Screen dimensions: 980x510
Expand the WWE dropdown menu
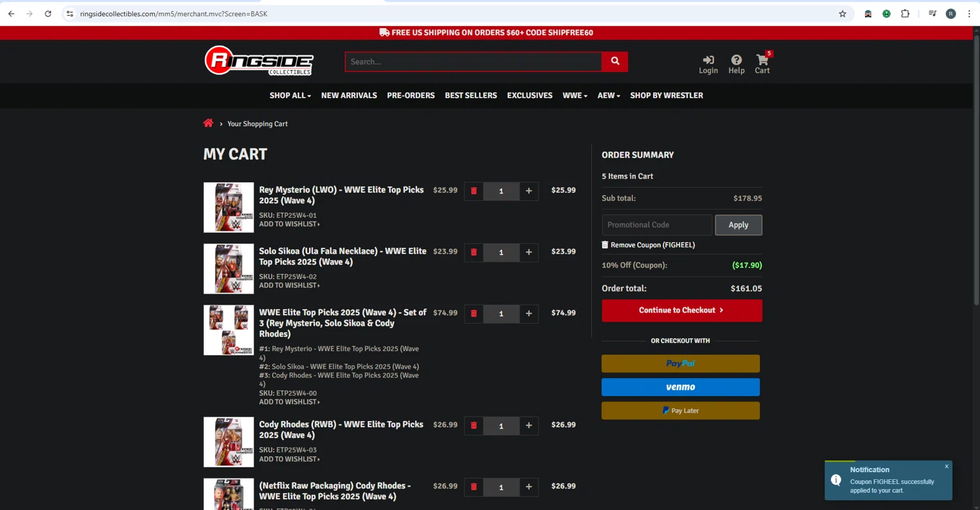click(575, 95)
